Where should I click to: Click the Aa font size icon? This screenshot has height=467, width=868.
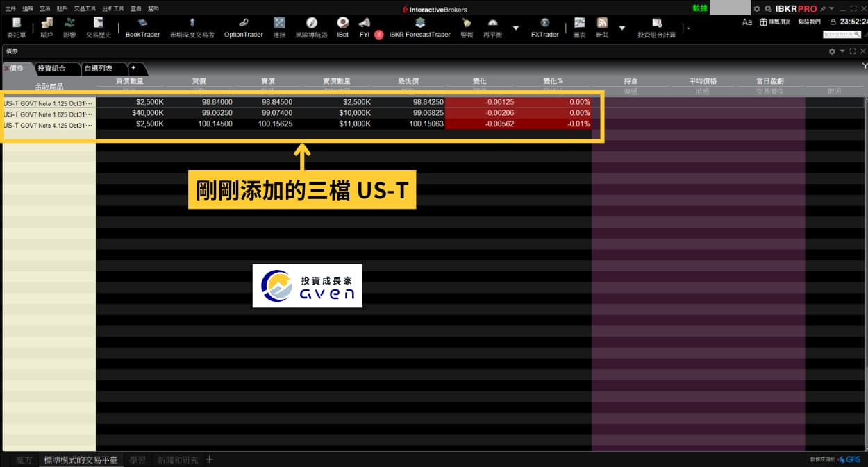tap(747, 22)
